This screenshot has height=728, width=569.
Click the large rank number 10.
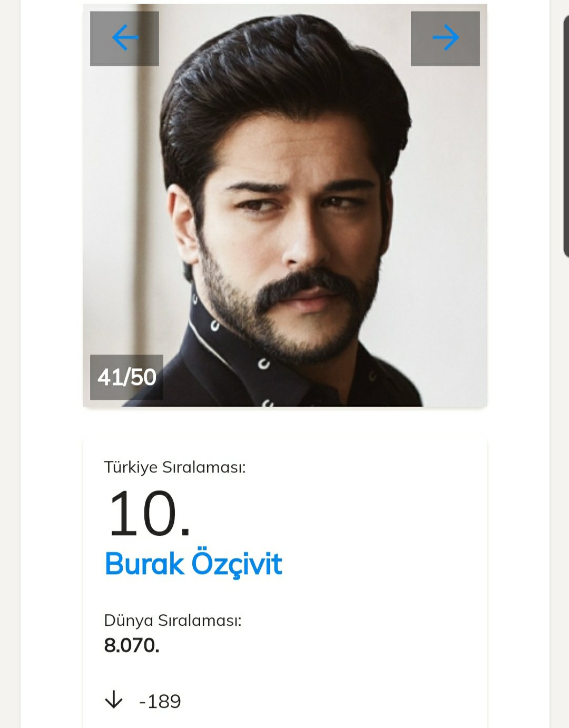[x=149, y=513]
